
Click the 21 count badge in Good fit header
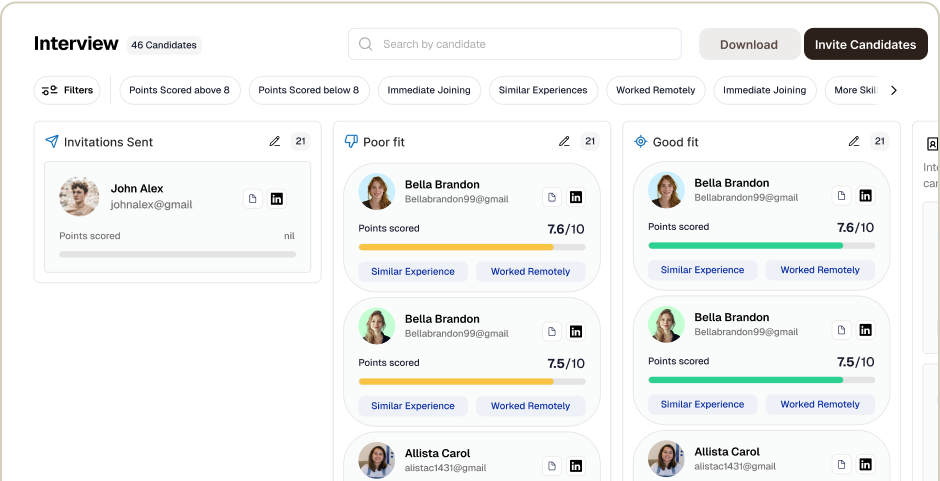click(x=879, y=142)
